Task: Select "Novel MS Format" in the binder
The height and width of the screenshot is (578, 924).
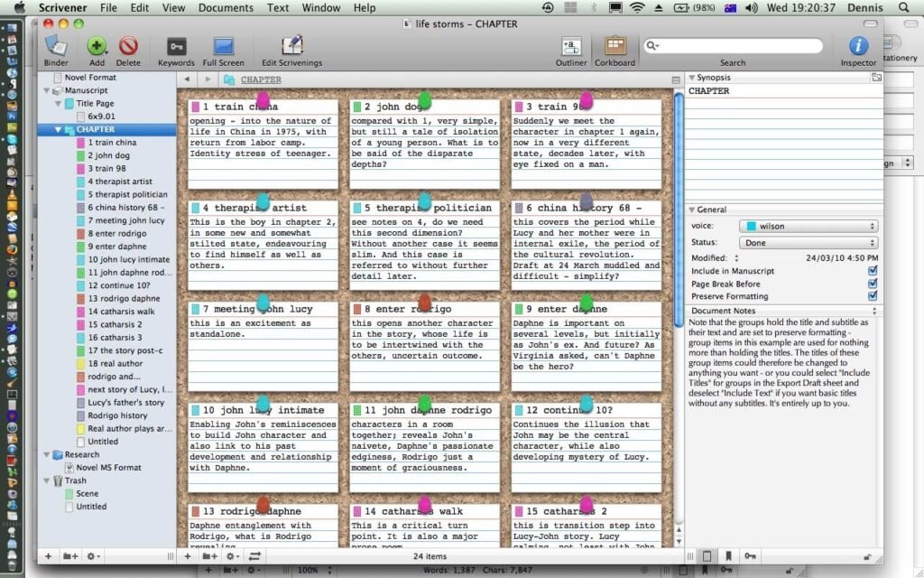Action: tap(108, 468)
